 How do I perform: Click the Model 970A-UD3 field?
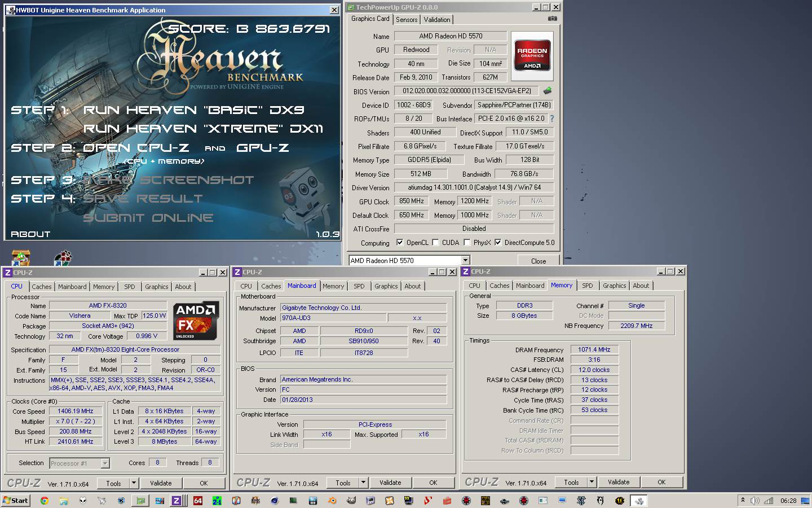[x=333, y=318]
